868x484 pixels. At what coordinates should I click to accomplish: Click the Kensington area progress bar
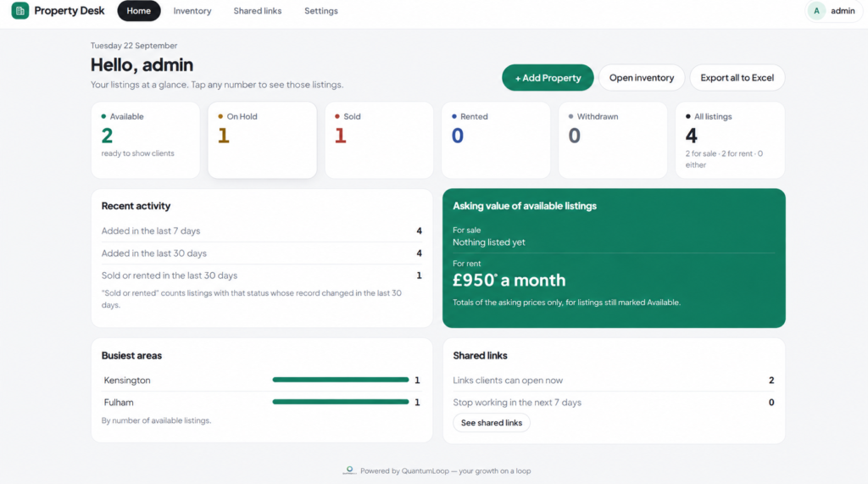(341, 380)
